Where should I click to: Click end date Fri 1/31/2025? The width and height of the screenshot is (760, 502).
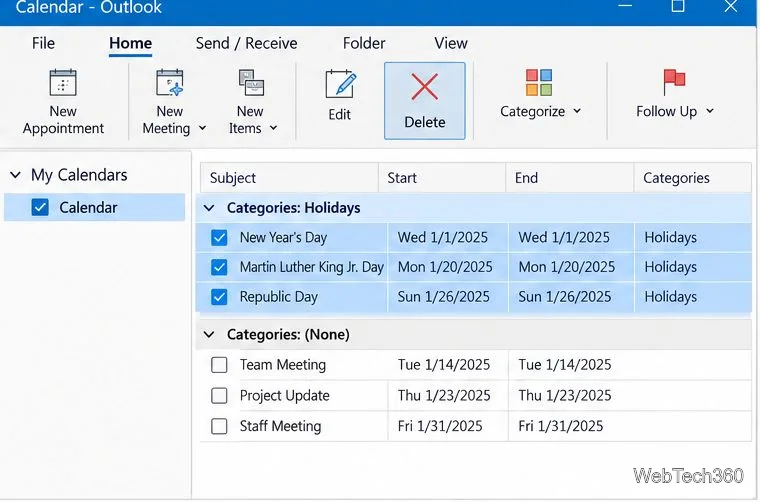pos(561,426)
